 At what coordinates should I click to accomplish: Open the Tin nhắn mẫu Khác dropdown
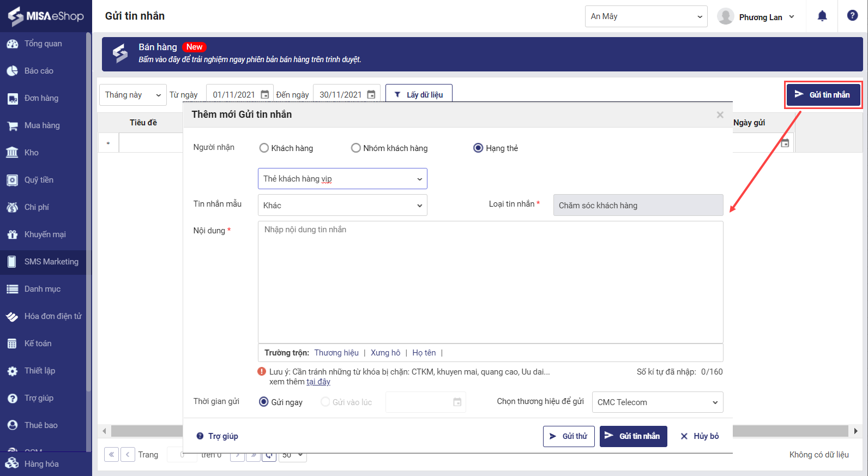coord(342,206)
